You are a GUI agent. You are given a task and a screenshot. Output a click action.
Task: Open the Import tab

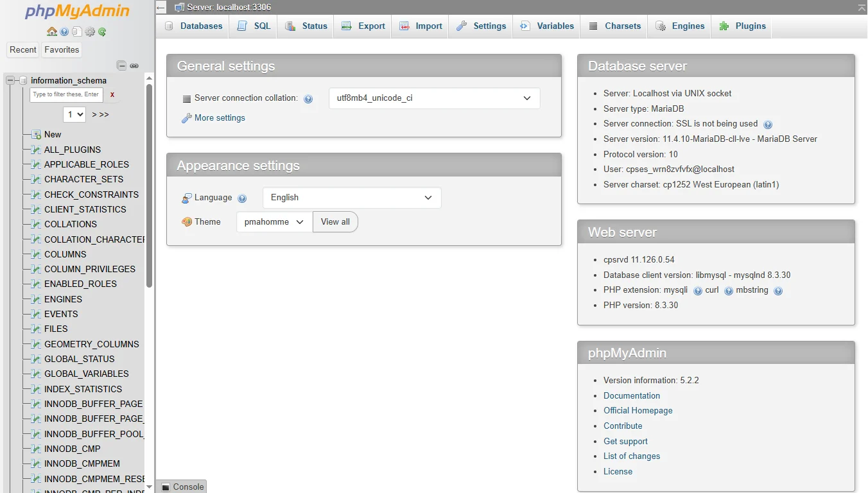click(421, 26)
